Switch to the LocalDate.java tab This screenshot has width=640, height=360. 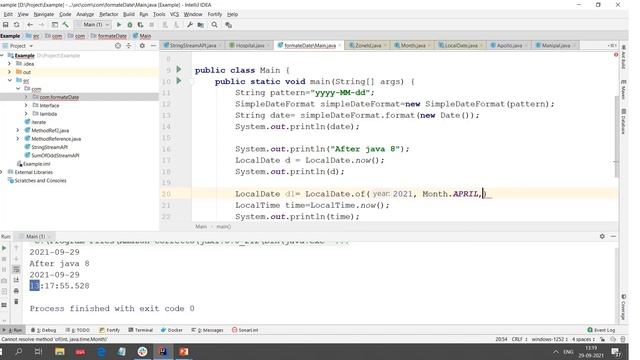pos(460,45)
